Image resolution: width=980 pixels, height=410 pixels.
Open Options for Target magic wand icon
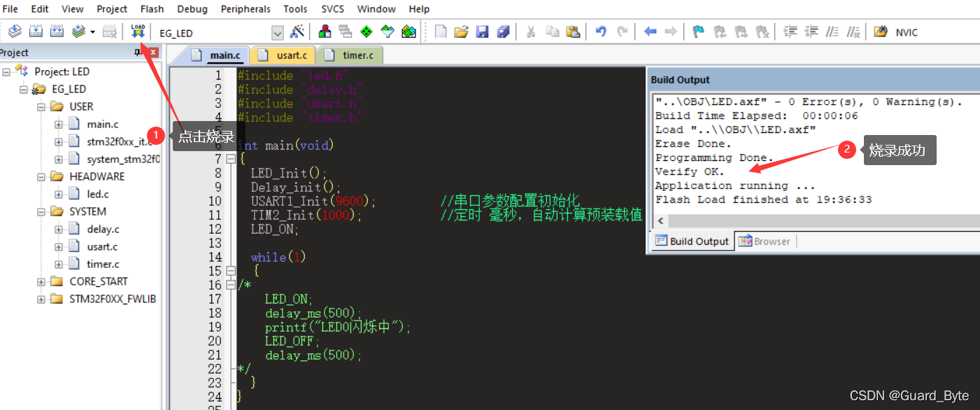coord(298,31)
